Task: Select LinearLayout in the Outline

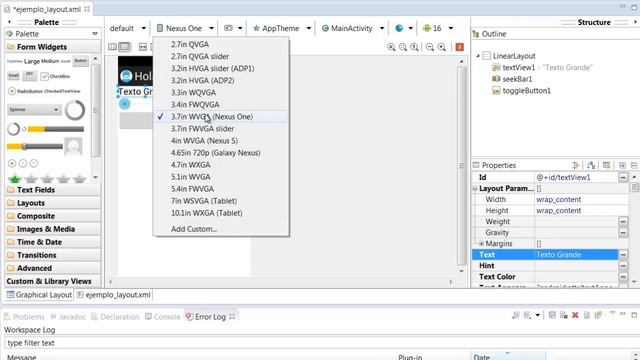Action: coord(514,56)
